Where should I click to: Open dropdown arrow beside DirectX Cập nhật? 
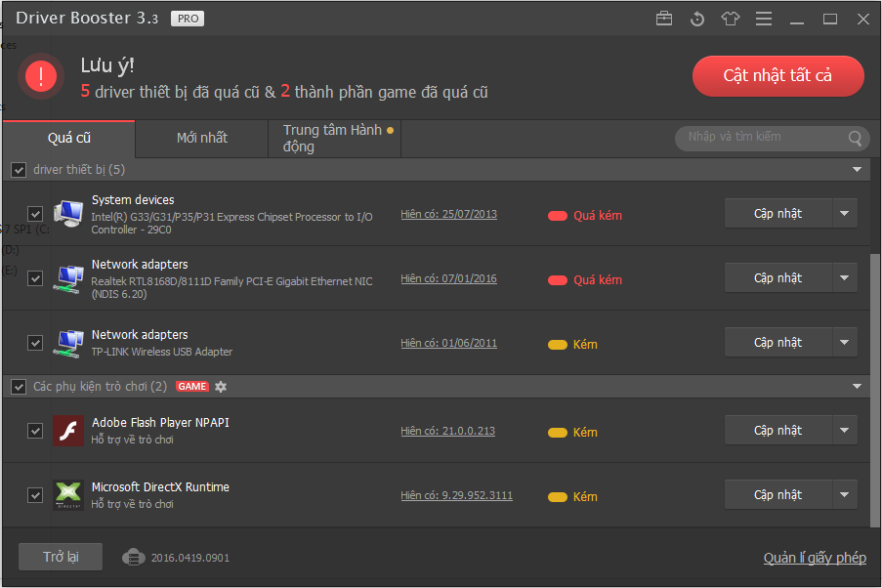(844, 494)
